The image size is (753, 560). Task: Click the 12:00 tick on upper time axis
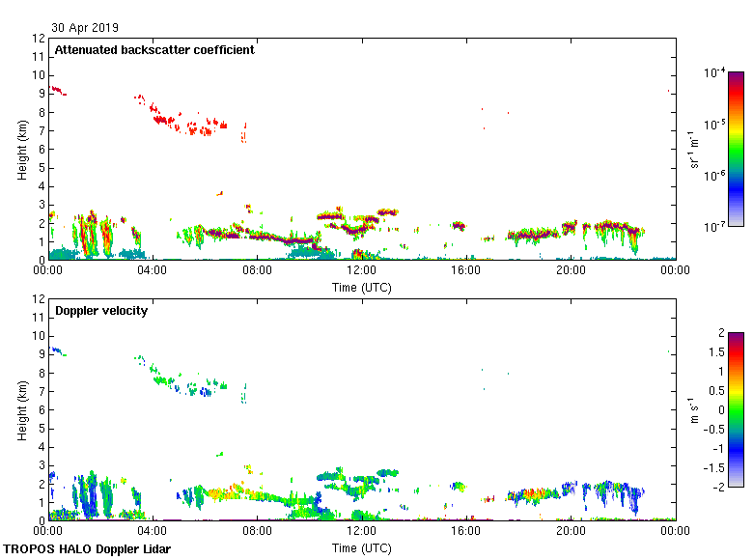coord(362,271)
